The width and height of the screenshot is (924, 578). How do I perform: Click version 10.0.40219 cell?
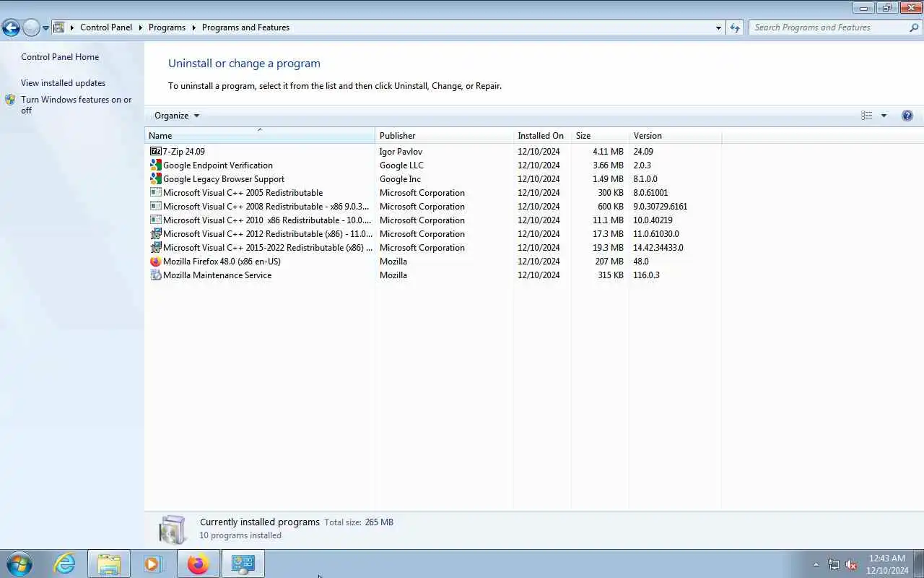653,220
